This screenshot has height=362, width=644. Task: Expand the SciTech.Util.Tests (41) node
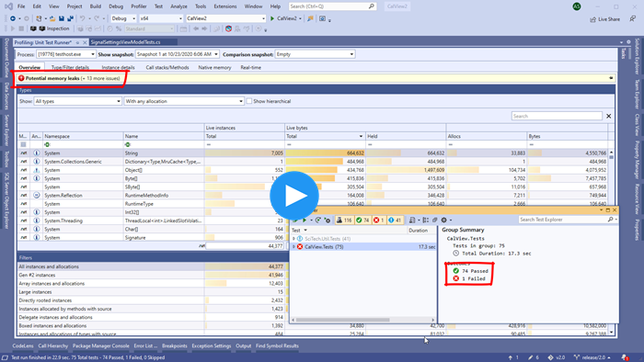point(293,239)
